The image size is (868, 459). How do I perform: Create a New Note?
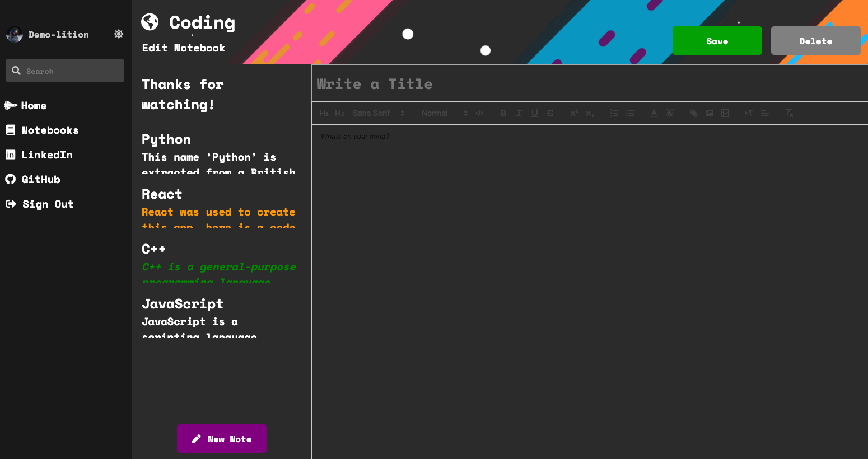221,438
